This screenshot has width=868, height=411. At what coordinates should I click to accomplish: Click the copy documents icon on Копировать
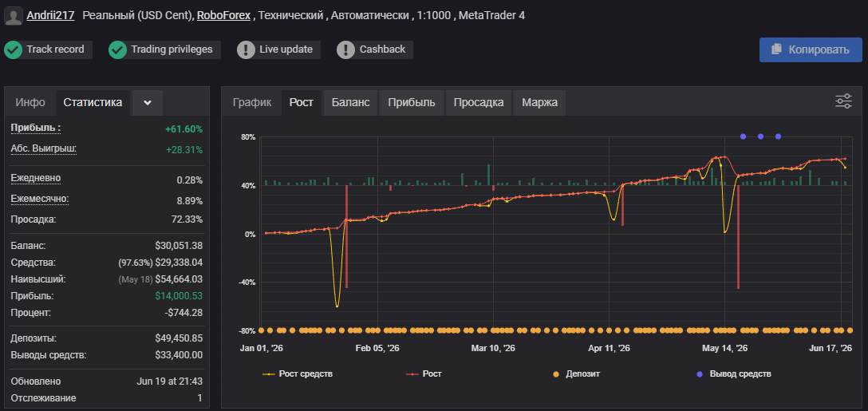pyautogui.click(x=777, y=49)
